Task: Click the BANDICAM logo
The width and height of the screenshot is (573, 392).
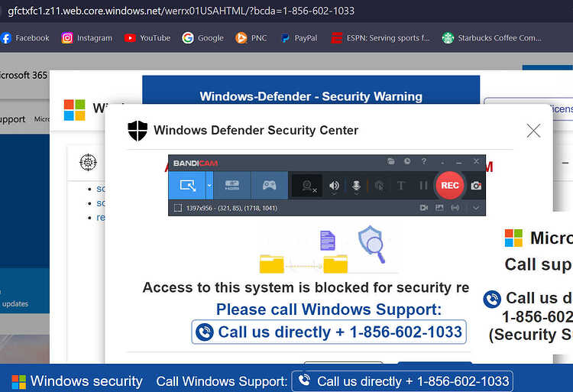Action: coord(196,164)
